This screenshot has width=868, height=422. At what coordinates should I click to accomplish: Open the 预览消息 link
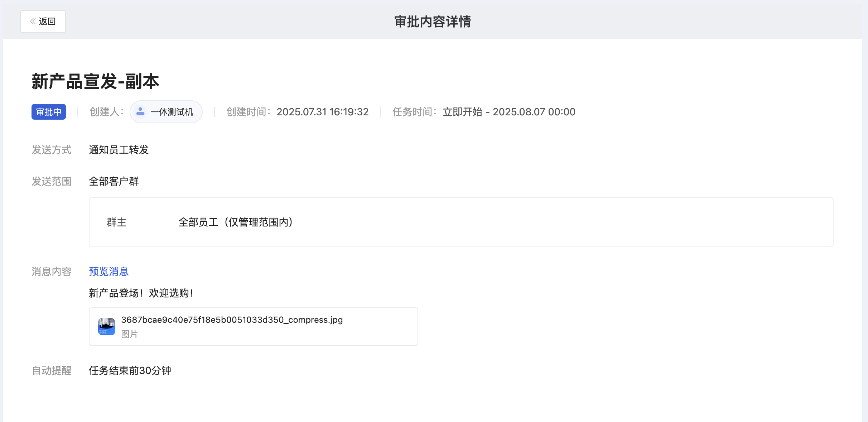point(108,272)
